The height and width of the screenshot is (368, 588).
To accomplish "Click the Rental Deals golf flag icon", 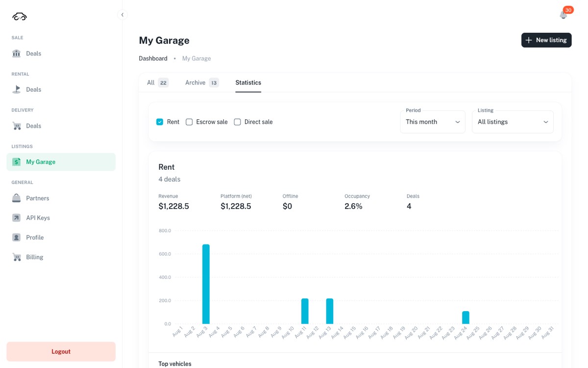I will point(17,89).
